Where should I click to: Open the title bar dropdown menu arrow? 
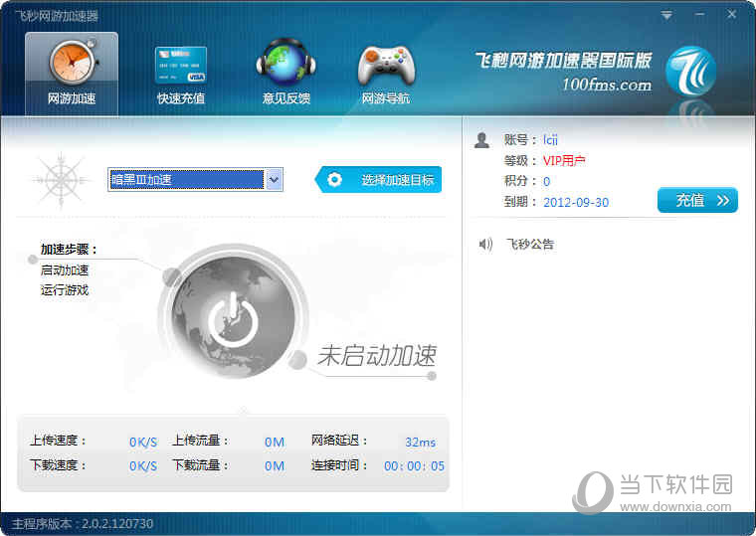tap(666, 16)
